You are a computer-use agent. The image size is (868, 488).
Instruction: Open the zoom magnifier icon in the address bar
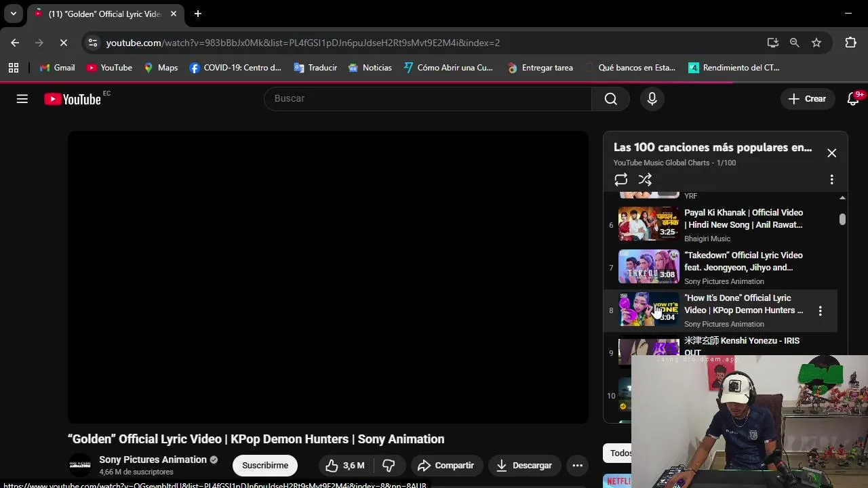coord(794,43)
